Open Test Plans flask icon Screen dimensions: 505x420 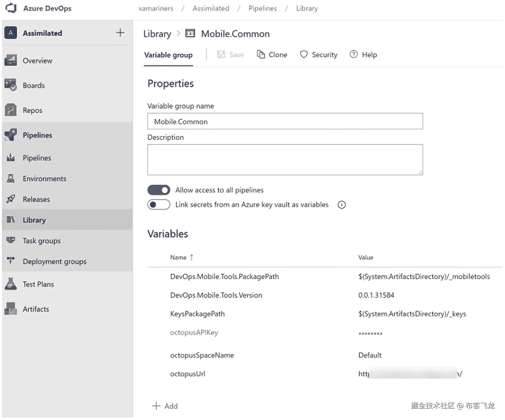(11, 284)
